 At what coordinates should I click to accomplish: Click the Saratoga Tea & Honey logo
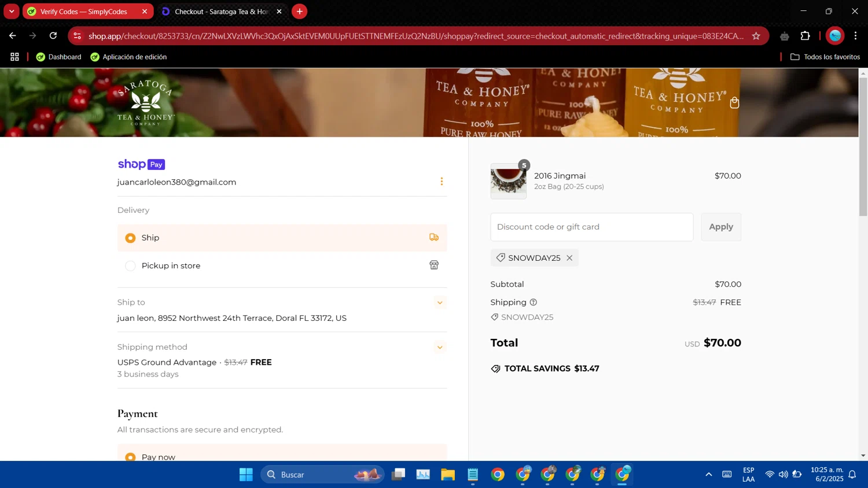pyautogui.click(x=145, y=103)
